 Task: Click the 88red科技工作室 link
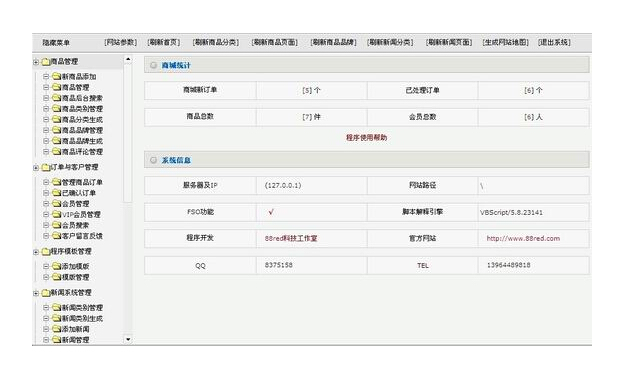pyautogui.click(x=291, y=238)
